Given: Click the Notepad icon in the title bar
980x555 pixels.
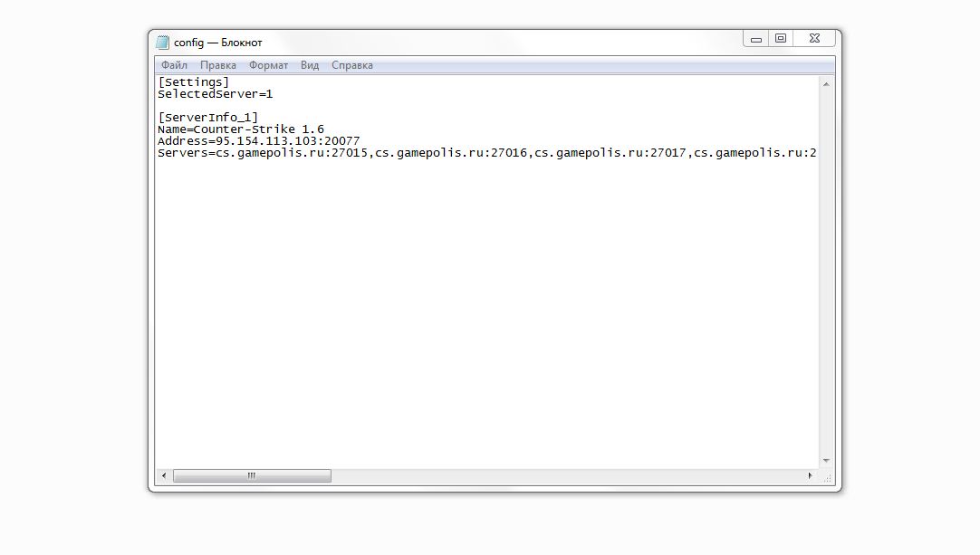Looking at the screenshot, I should pos(162,42).
